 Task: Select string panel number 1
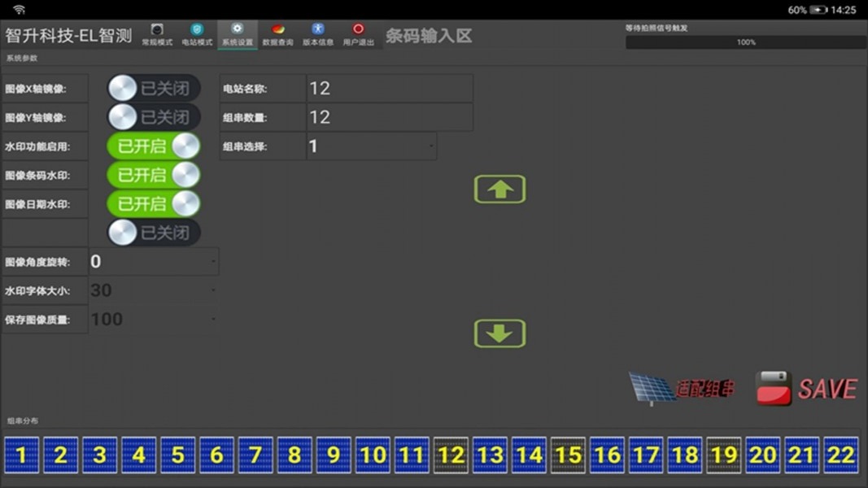22,455
